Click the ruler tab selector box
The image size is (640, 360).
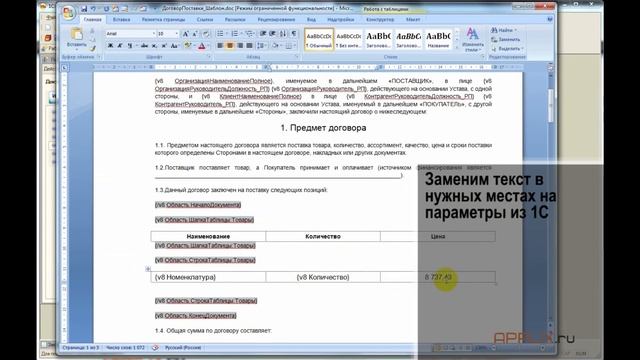pyautogui.click(x=64, y=68)
